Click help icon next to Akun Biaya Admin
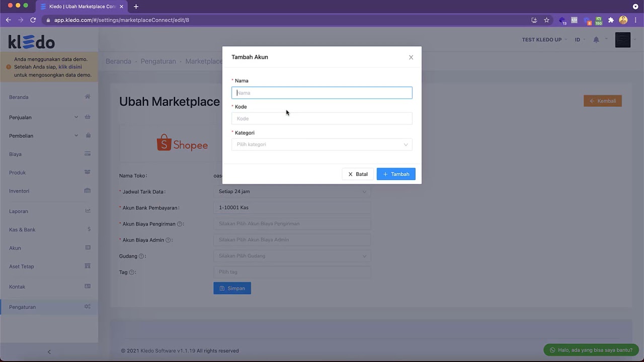 [168, 240]
